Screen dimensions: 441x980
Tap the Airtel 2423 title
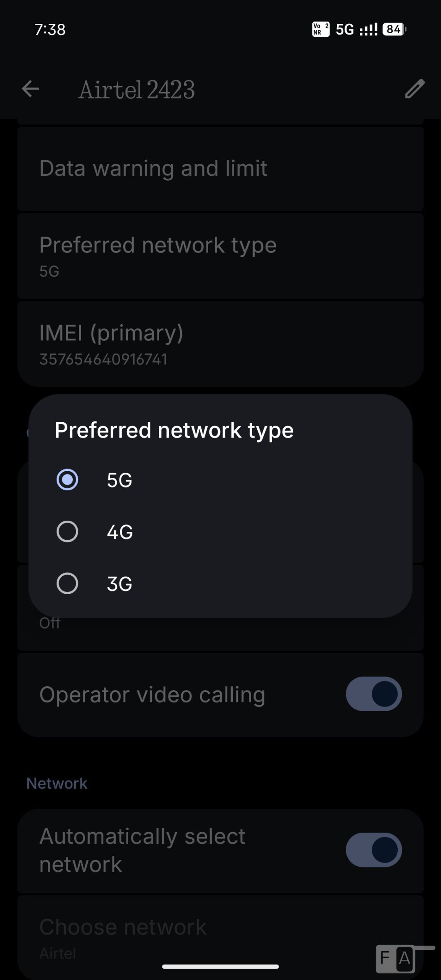point(137,90)
